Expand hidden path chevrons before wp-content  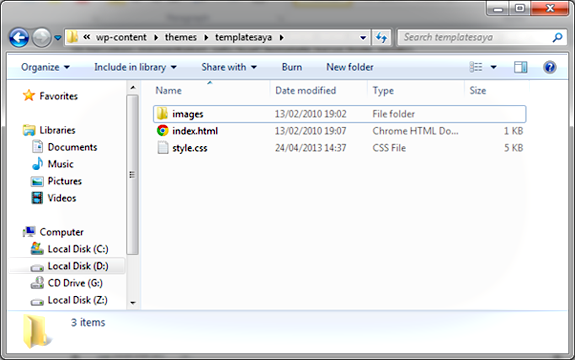pyautogui.click(x=87, y=37)
